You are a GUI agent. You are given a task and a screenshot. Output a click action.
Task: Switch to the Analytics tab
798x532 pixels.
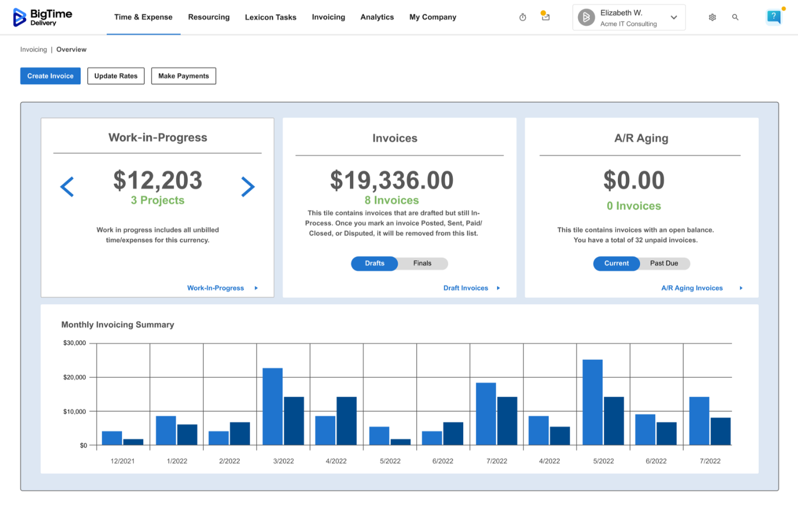click(377, 17)
